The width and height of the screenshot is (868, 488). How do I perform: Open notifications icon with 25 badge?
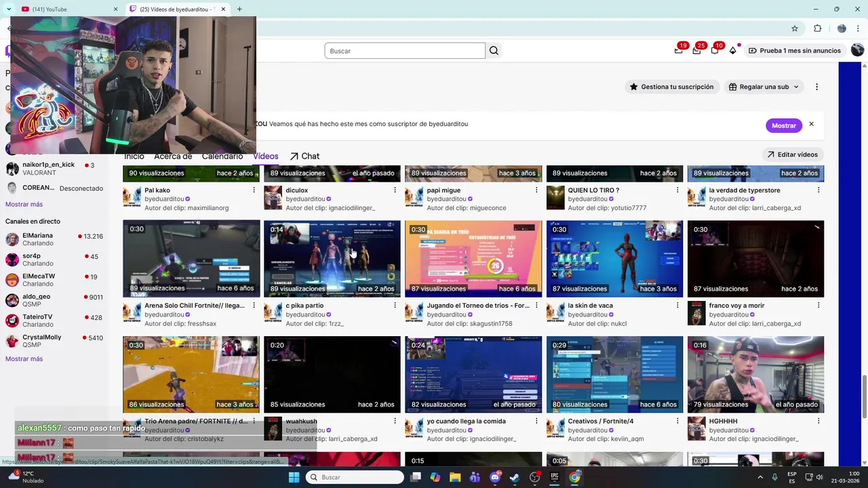(696, 50)
